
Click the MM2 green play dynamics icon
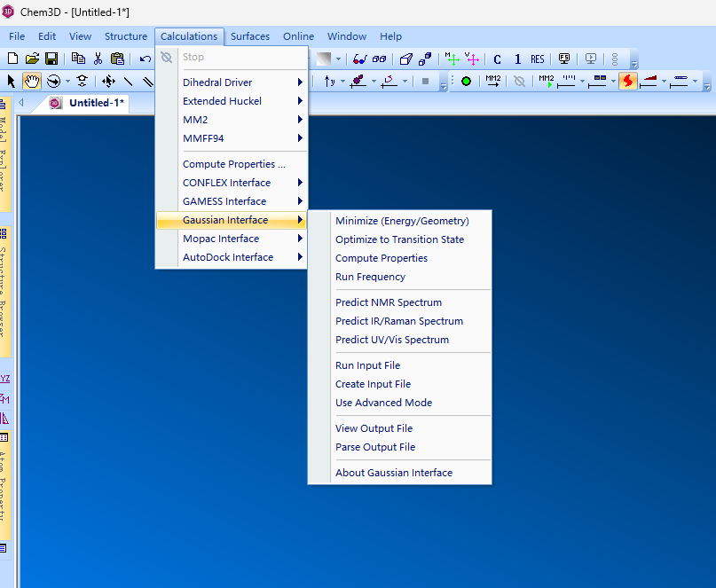pos(547,82)
